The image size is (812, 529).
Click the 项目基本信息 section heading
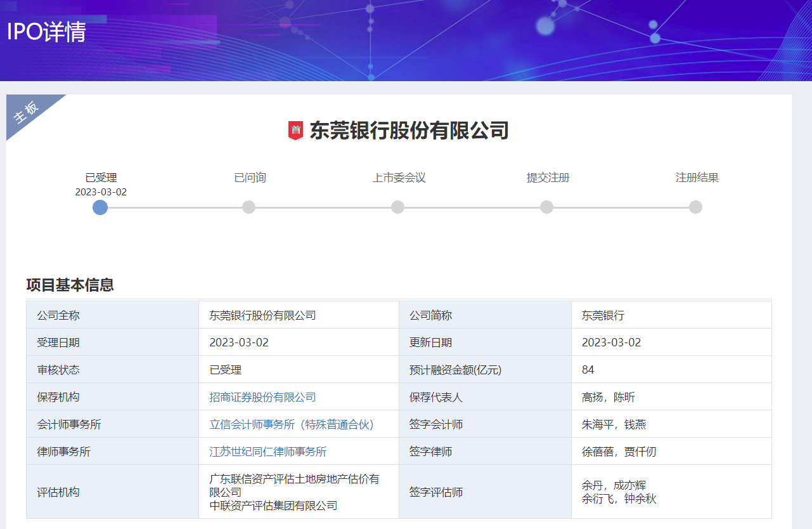70,285
